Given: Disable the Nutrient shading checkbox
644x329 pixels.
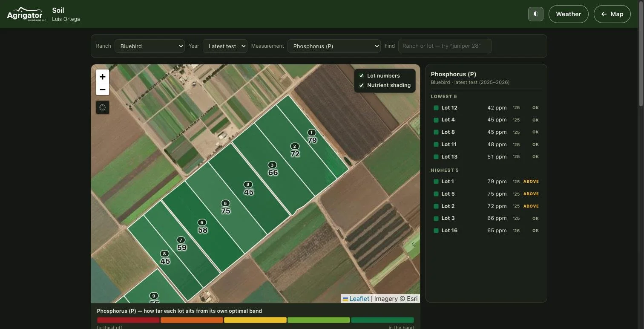Looking at the screenshot, I should (x=362, y=85).
